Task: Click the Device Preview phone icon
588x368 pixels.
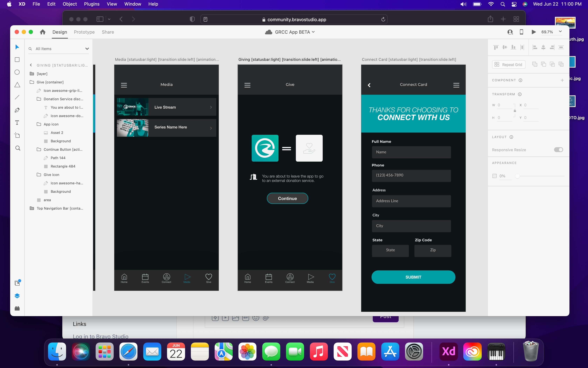Action: click(x=521, y=32)
